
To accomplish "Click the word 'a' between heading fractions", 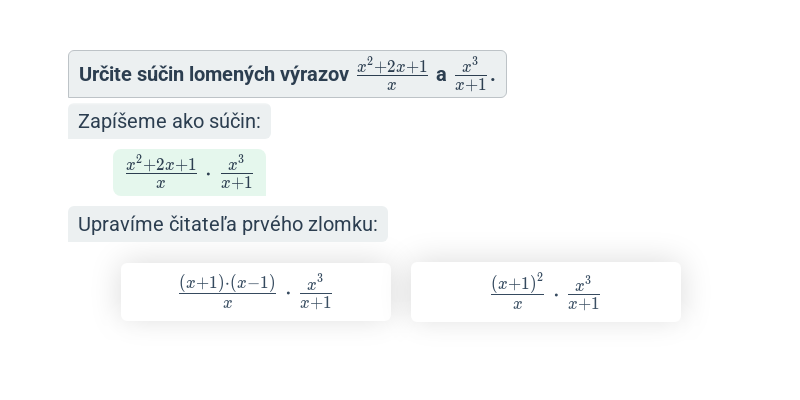I will [x=441, y=74].
